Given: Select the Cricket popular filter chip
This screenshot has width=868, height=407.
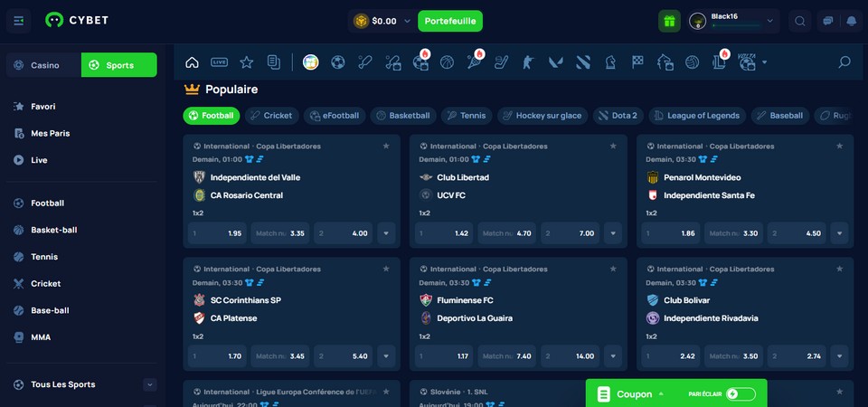Looking at the screenshot, I should tap(272, 116).
